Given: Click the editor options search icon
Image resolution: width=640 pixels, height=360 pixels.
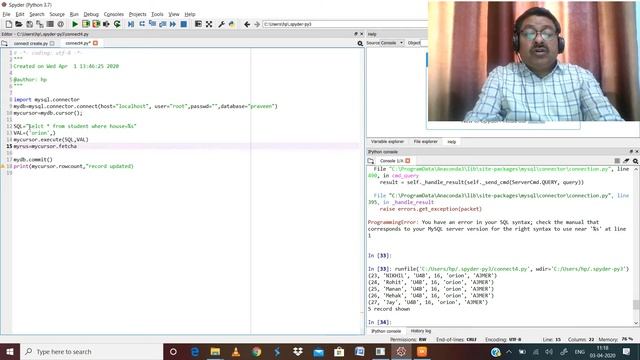Looking at the screenshot, I should coord(360,43).
